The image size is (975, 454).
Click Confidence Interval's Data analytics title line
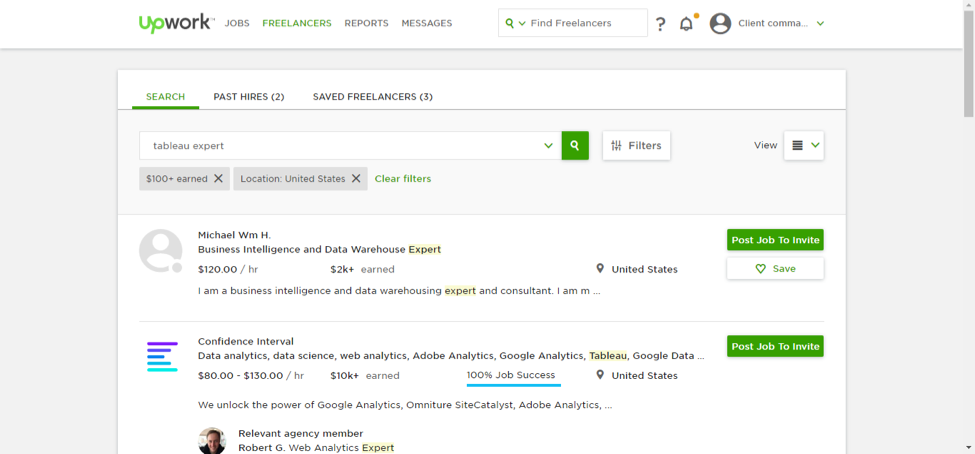451,356
